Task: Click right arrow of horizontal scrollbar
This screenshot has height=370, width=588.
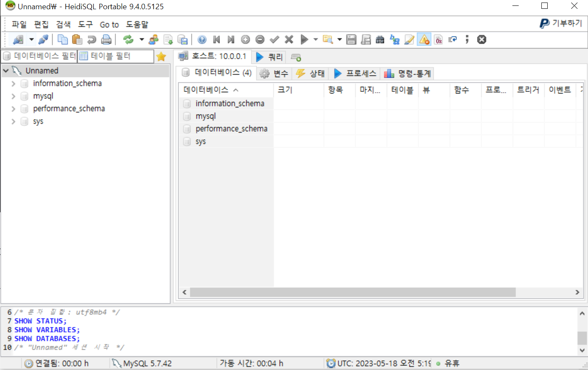Action: tap(577, 292)
